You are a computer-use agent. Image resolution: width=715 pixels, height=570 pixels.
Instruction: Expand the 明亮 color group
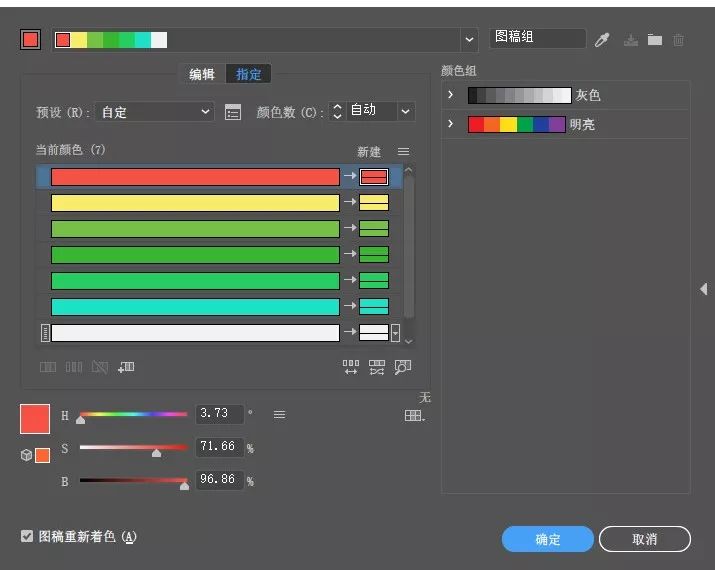click(x=451, y=124)
